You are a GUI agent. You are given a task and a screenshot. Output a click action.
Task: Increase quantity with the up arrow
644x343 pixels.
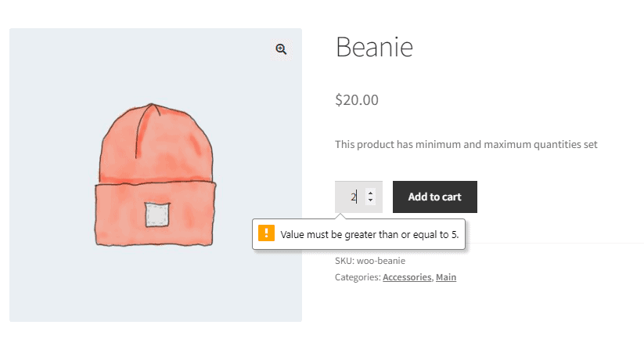point(370,193)
